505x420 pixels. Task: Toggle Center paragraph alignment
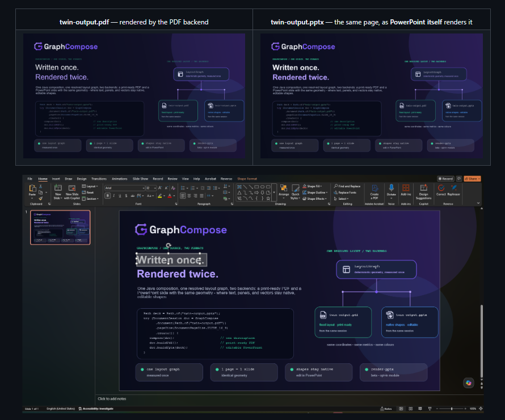tap(189, 195)
